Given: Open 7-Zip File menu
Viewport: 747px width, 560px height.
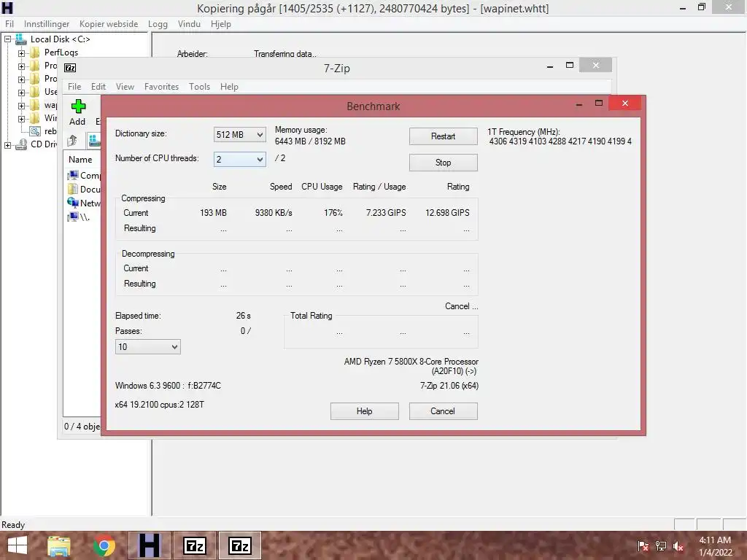Looking at the screenshot, I should 74,87.
